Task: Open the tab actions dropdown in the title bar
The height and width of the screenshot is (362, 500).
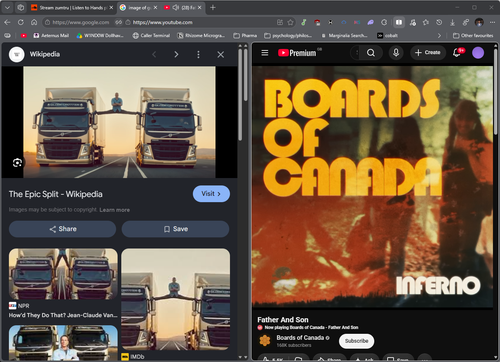Action: [x=7, y=7]
